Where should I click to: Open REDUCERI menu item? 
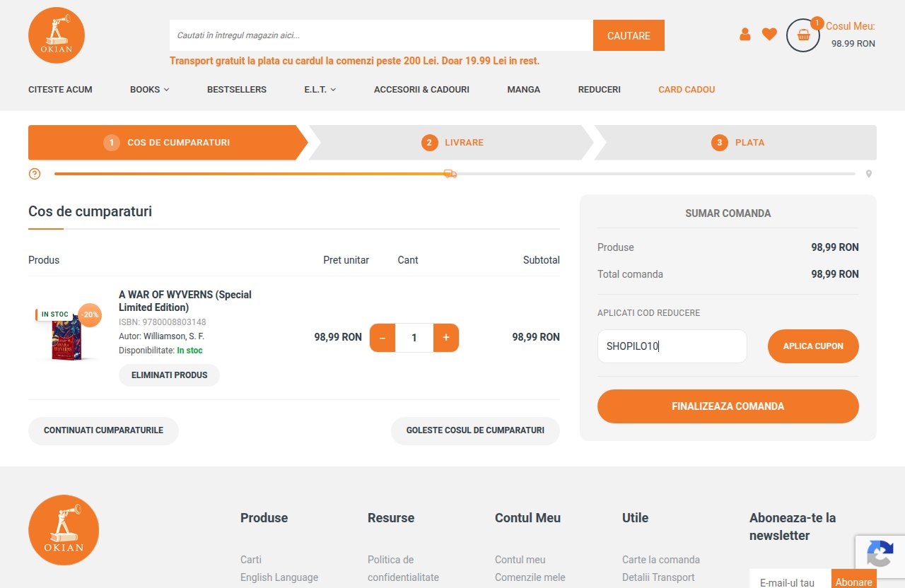600,90
